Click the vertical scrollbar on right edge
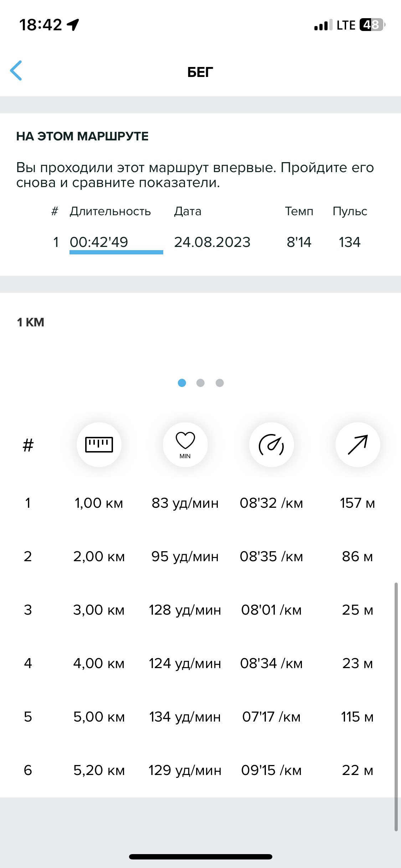 click(396, 707)
